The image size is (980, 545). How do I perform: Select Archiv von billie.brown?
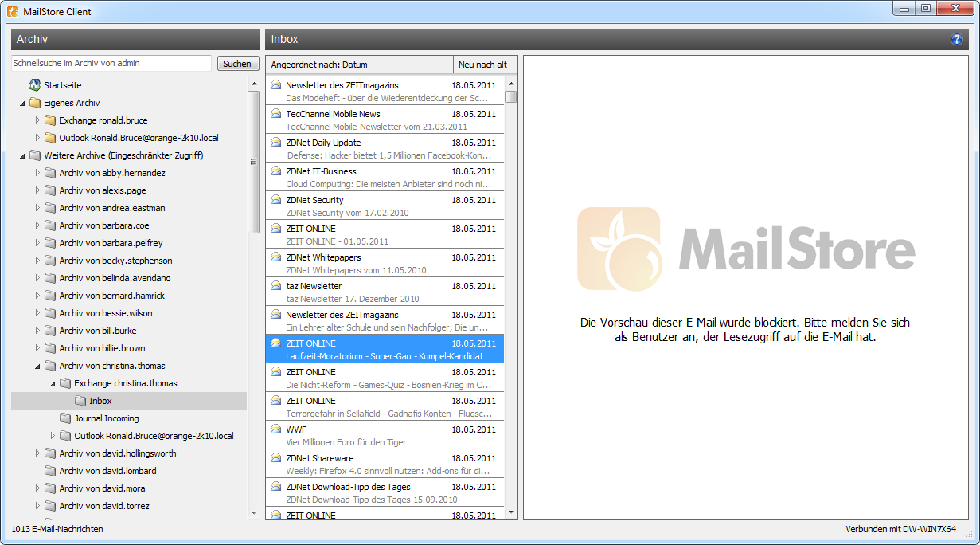tap(102, 348)
